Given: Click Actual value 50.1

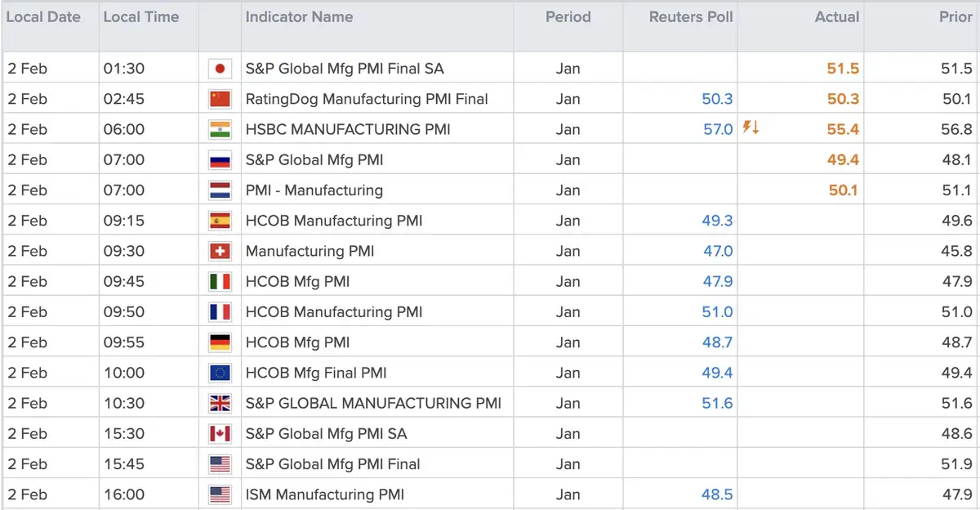Looking at the screenshot, I should (x=843, y=190).
